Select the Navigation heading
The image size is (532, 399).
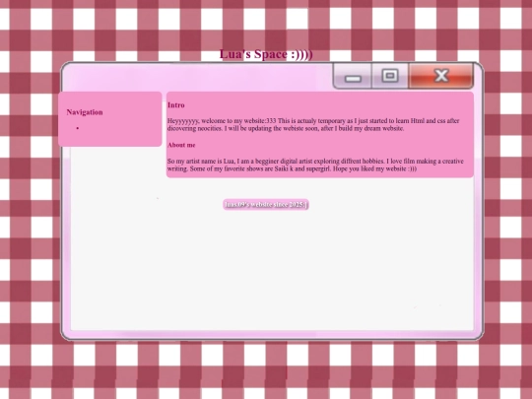coord(85,112)
